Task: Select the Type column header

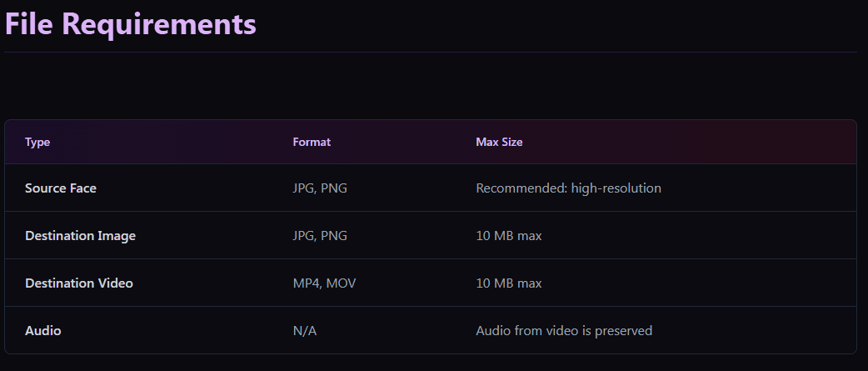Action: coord(37,143)
